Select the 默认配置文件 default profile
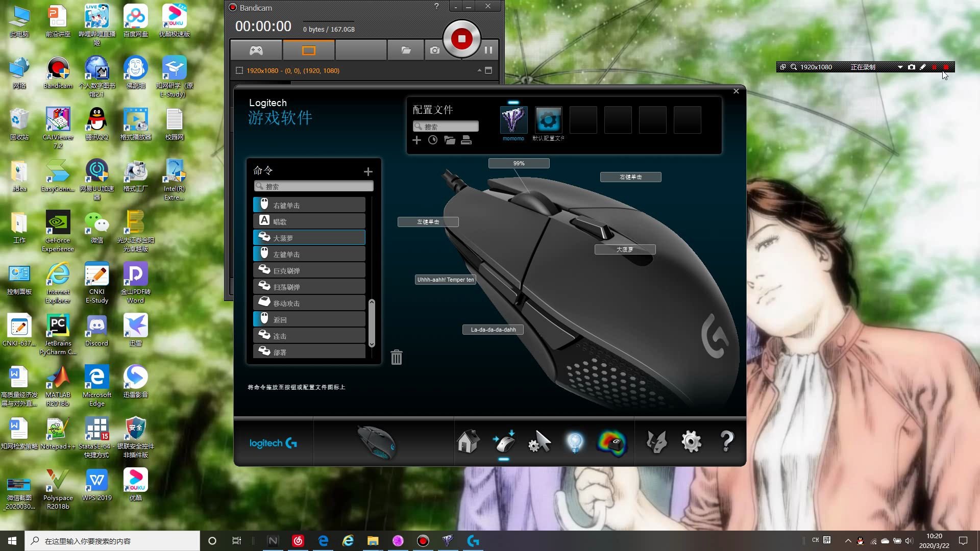980x551 pixels. [x=548, y=120]
